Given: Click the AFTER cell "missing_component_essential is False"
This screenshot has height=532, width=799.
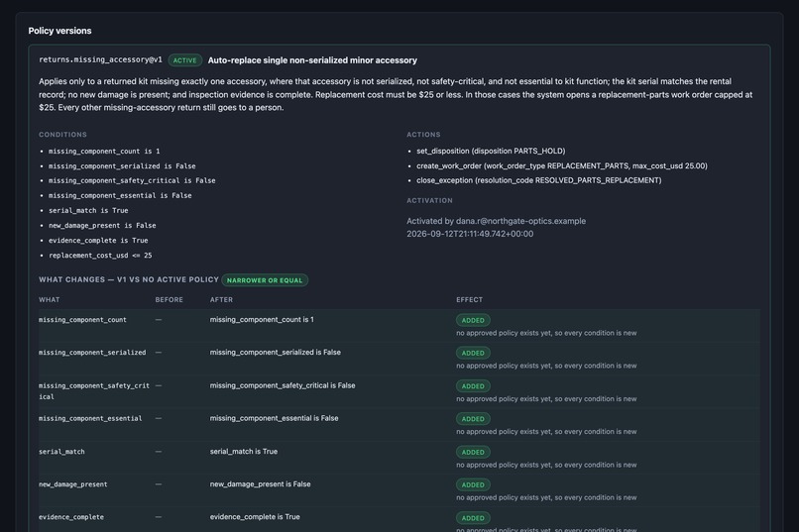Looking at the screenshot, I should [275, 418].
